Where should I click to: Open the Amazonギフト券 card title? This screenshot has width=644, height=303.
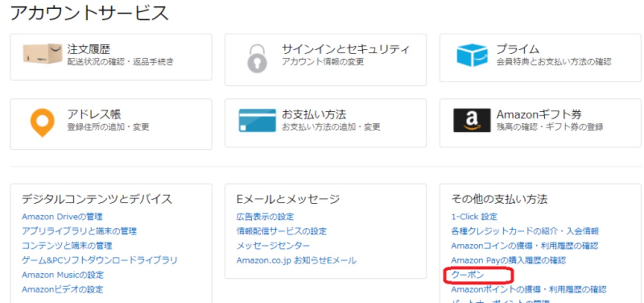click(x=539, y=114)
